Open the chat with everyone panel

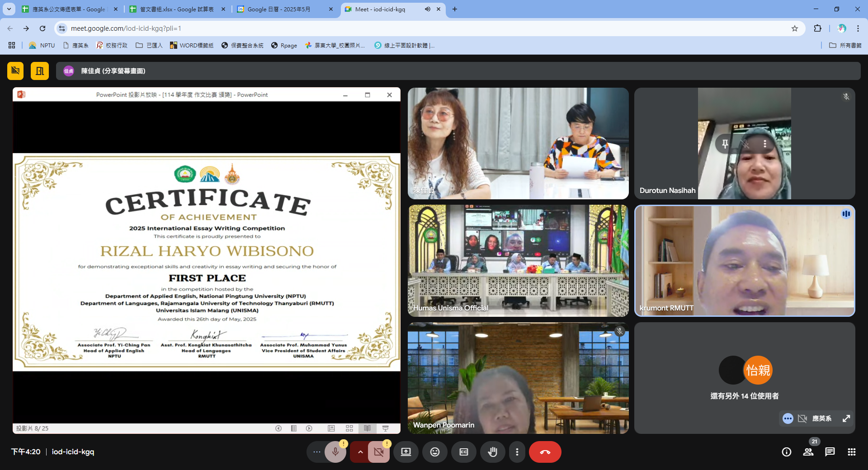coord(830,452)
